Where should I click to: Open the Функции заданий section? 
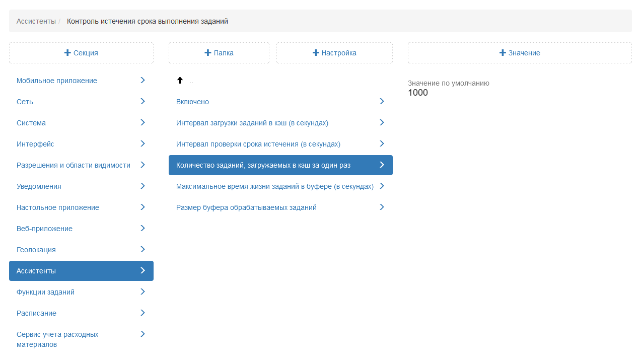point(45,292)
